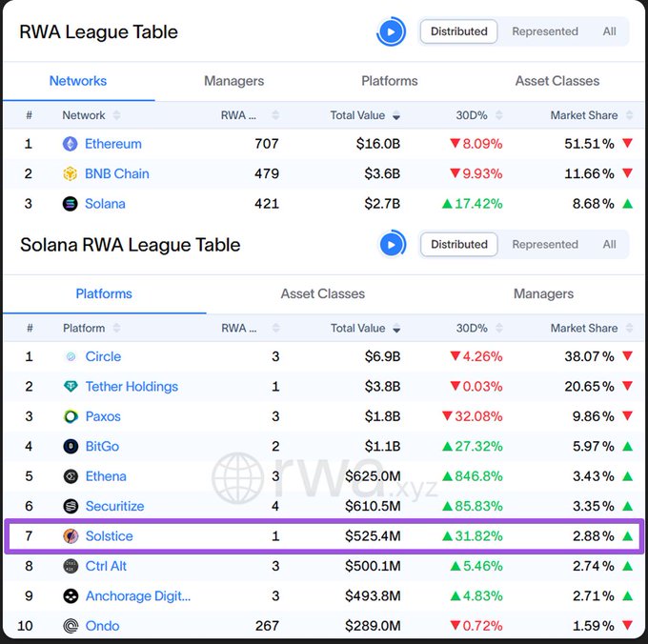This screenshot has height=644, width=648.
Task: Sort the networks table by Market Share arrows
Action: pos(629,115)
